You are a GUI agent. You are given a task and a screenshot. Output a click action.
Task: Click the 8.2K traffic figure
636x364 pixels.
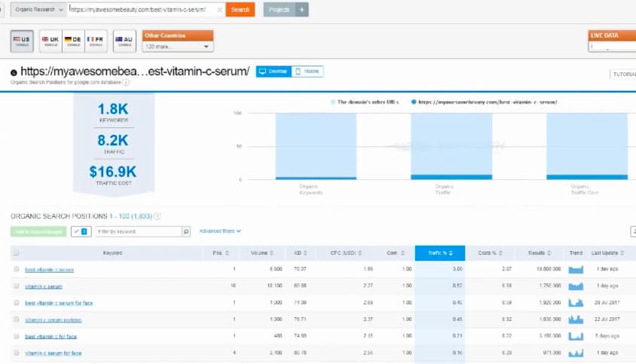[113, 140]
